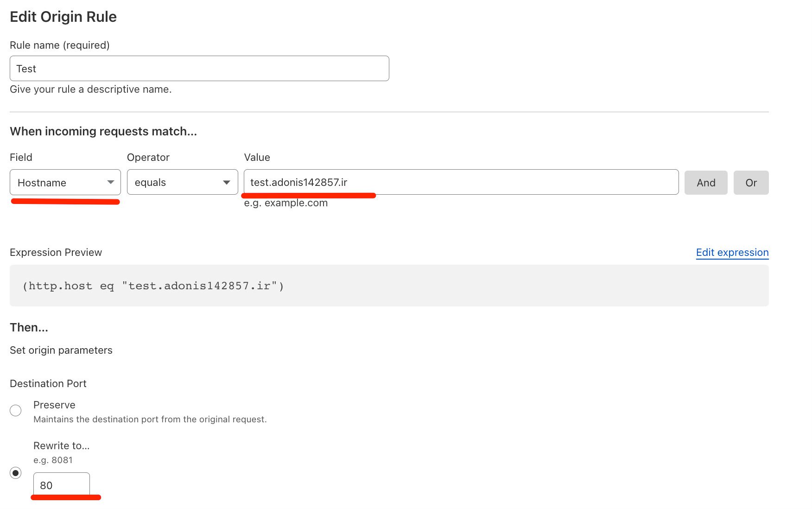Image resolution: width=812 pixels, height=509 pixels.
Task: Click the Edit Origin Rule heading
Action: pyautogui.click(x=63, y=17)
